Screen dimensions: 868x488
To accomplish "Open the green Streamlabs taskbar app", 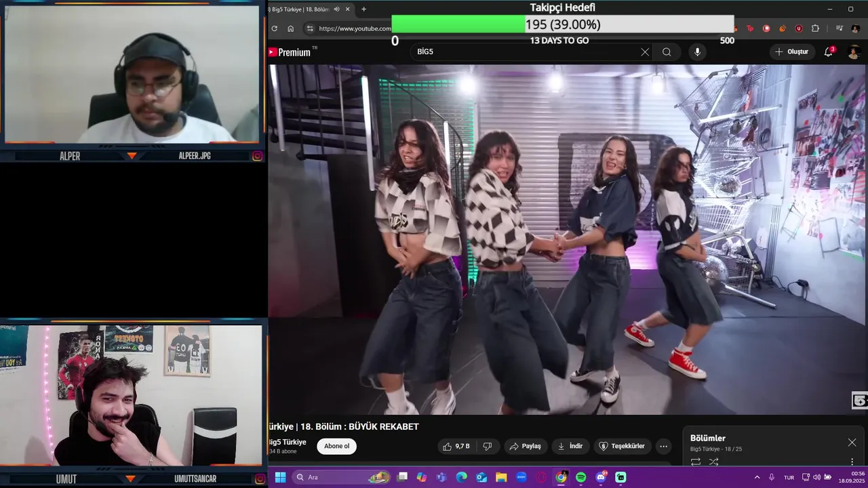I will [x=620, y=477].
